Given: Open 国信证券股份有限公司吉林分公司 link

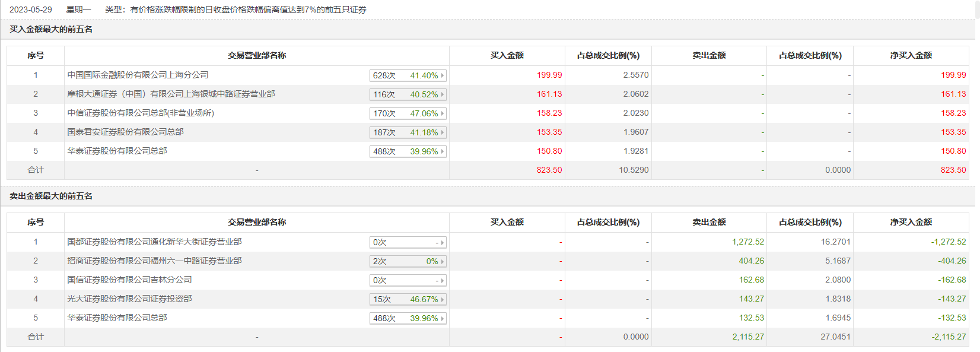Looking at the screenshot, I should [129, 280].
